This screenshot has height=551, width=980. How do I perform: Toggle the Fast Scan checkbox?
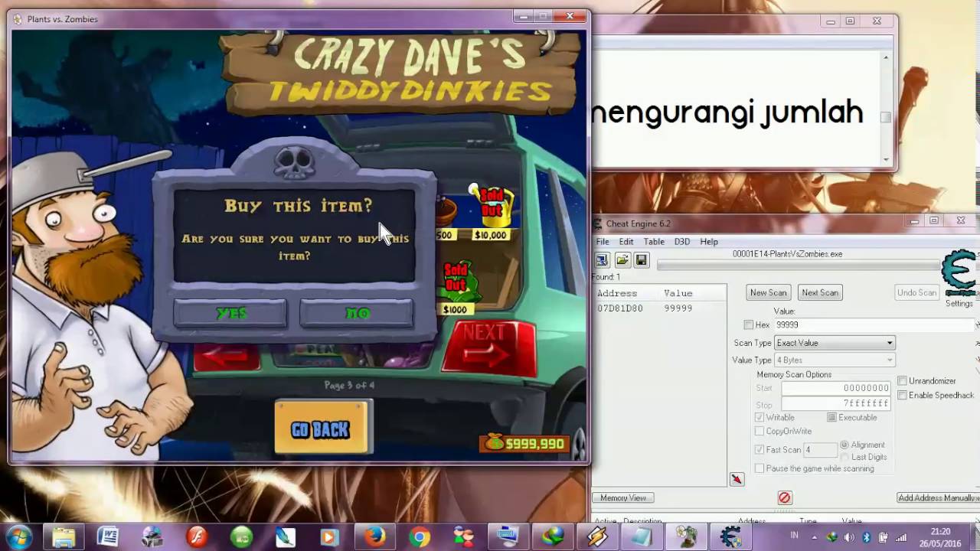(x=759, y=450)
